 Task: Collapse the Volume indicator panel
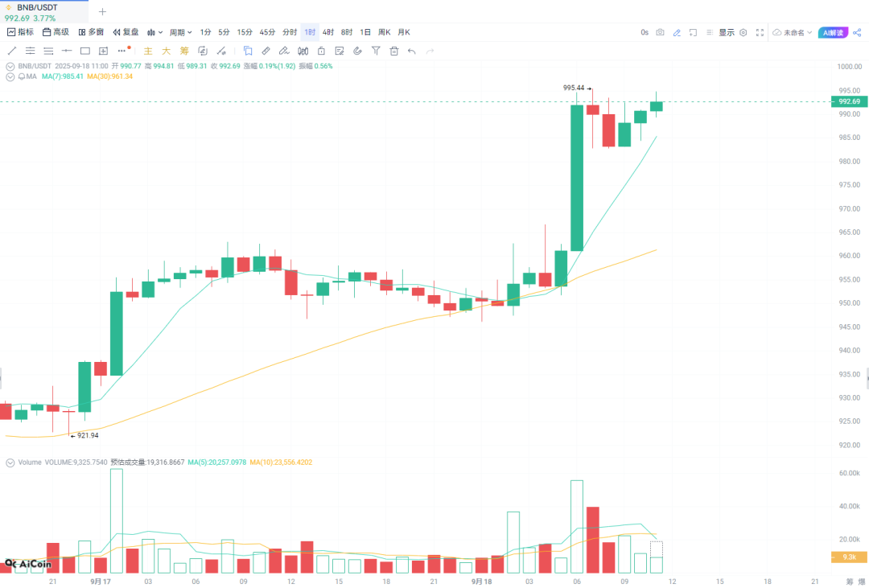tap(10, 463)
